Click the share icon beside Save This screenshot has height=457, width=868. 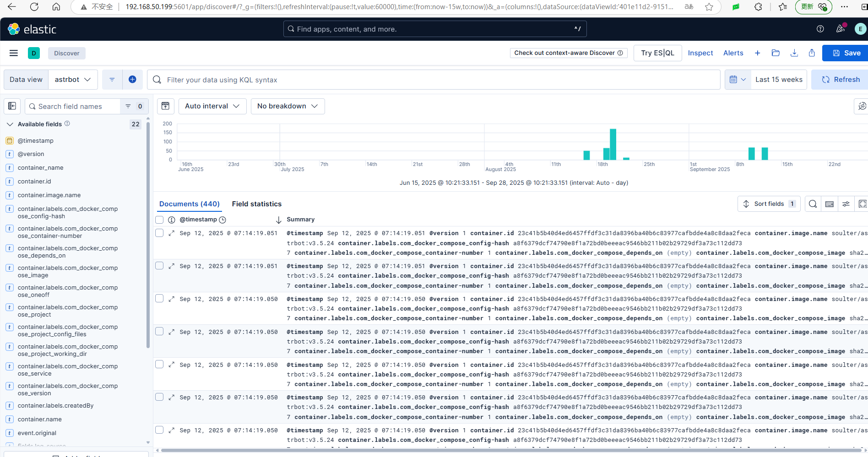point(812,53)
